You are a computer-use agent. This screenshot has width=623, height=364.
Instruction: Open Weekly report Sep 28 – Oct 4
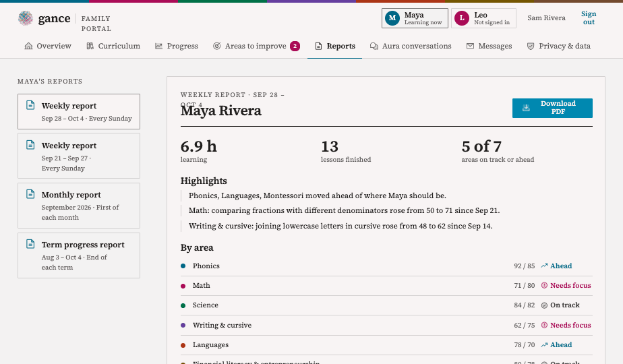tap(79, 112)
